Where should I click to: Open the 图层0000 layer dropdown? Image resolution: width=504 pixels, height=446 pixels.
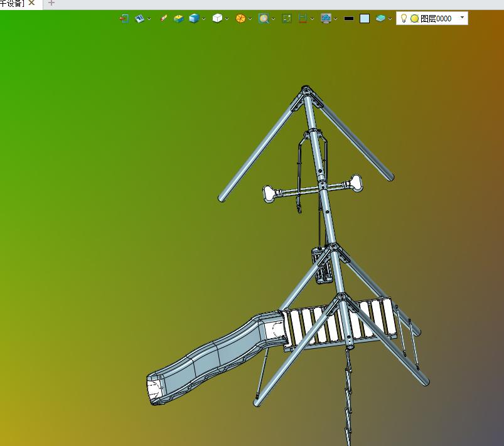pyautogui.click(x=462, y=18)
